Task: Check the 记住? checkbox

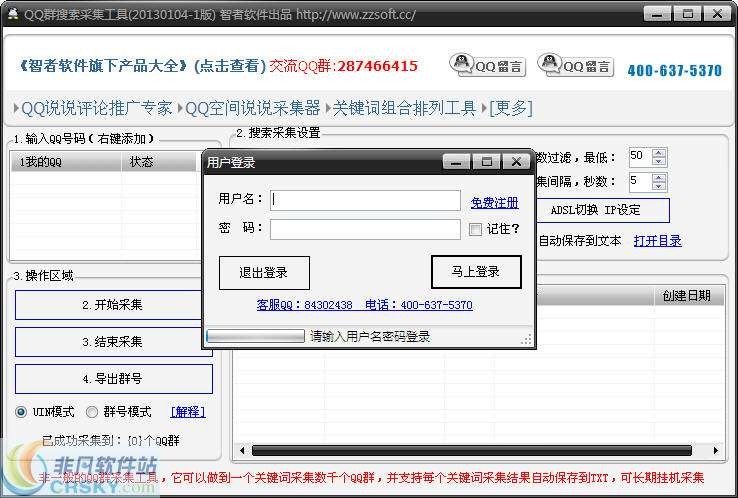Action: pyautogui.click(x=475, y=229)
